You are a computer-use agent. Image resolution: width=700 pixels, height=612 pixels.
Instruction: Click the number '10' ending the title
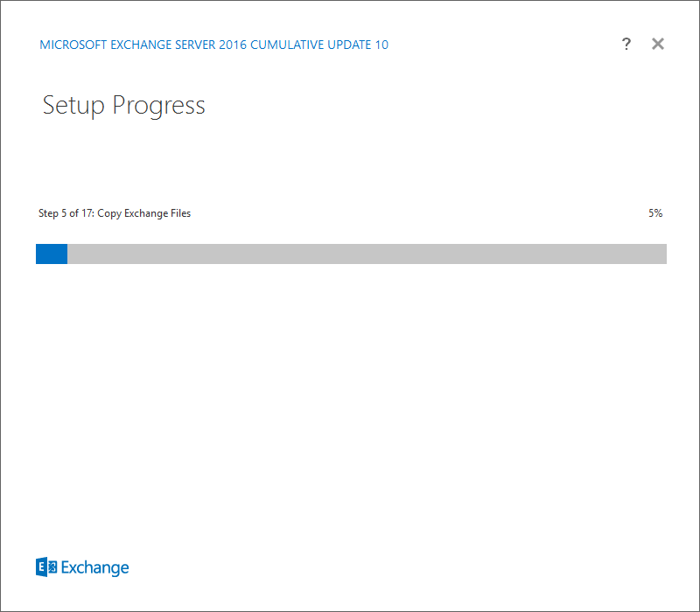tap(381, 45)
